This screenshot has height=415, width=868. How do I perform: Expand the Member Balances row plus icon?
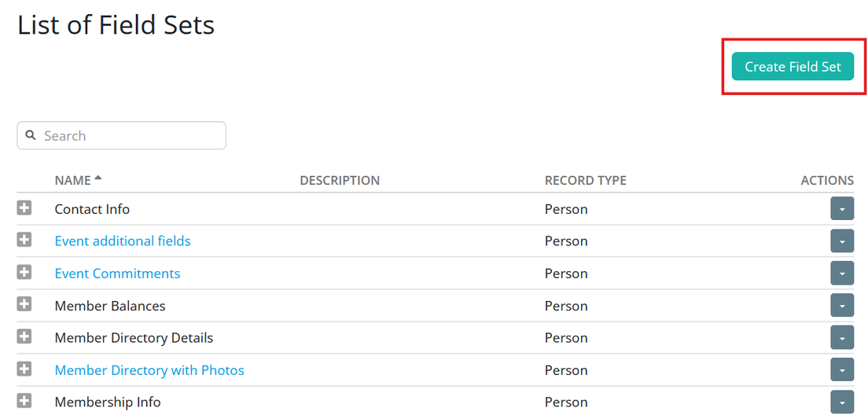[x=24, y=304]
